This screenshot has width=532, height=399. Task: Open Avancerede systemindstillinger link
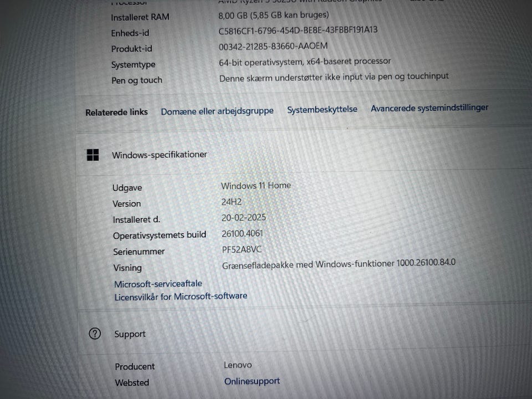(429, 108)
